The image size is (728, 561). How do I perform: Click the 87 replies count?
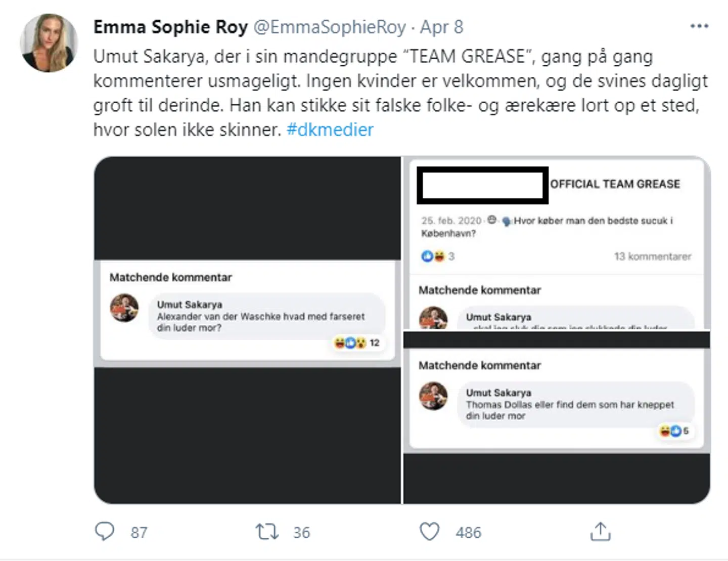(139, 533)
